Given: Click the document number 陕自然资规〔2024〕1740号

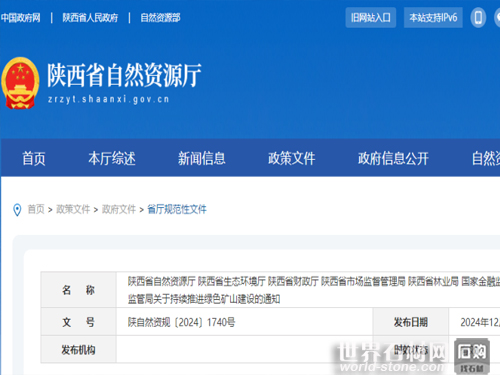Looking at the screenshot, I should coord(181,322).
